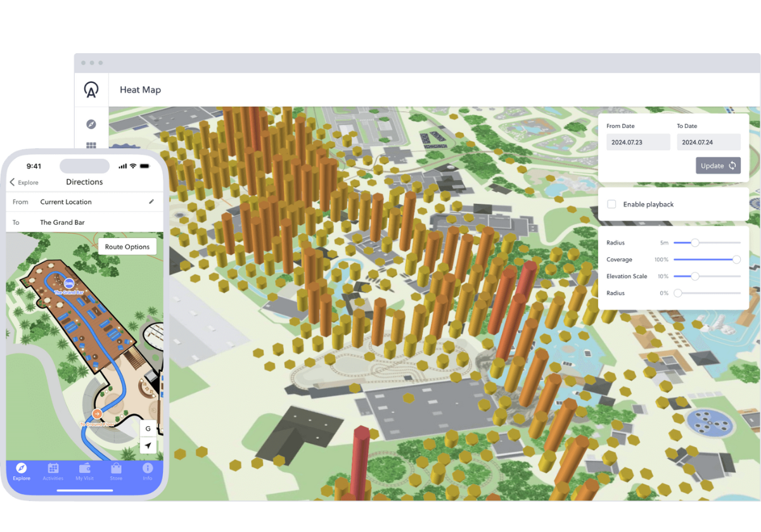The height and width of the screenshot is (532, 761).
Task: Tap the location arrow button on the map
Action: [148, 446]
